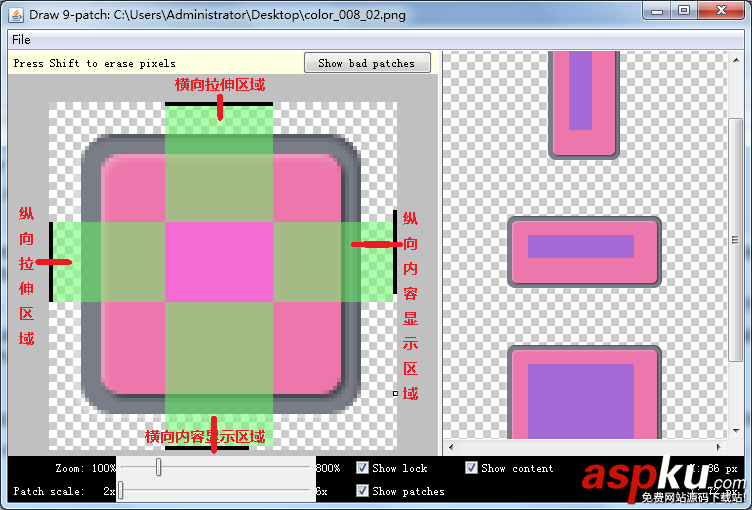Click the preview vertical scrollbar thumb
This screenshot has width=752, height=510.
click(735, 240)
